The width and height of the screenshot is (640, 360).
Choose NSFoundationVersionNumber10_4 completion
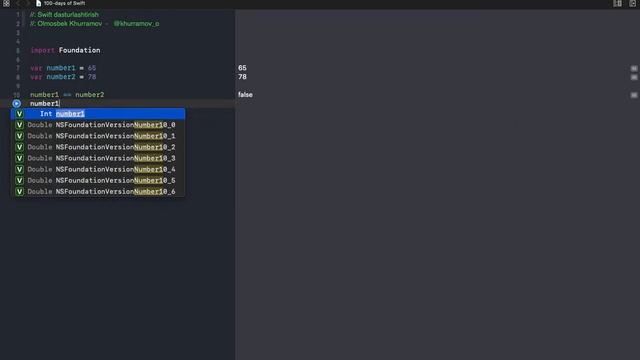(x=98, y=169)
